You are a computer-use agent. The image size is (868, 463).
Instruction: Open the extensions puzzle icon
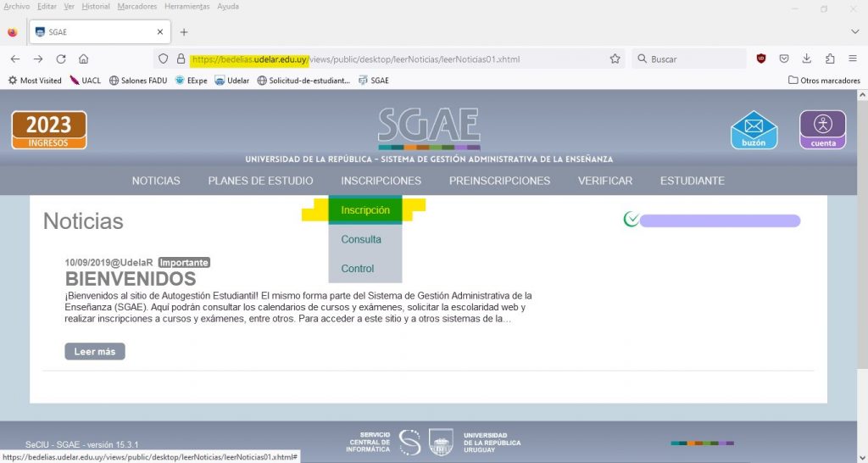click(x=830, y=59)
